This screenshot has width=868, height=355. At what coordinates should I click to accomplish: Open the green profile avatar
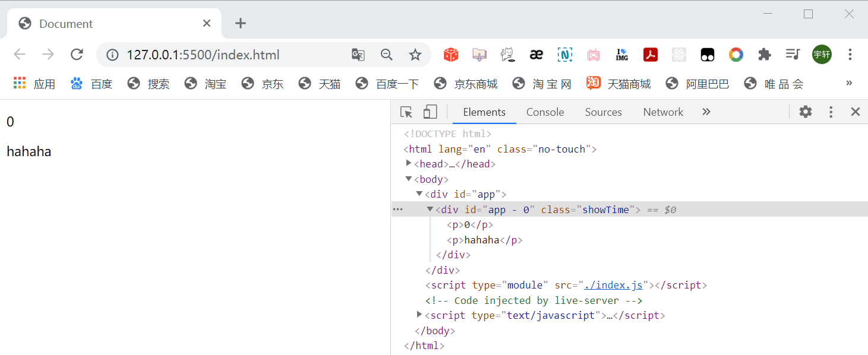822,55
